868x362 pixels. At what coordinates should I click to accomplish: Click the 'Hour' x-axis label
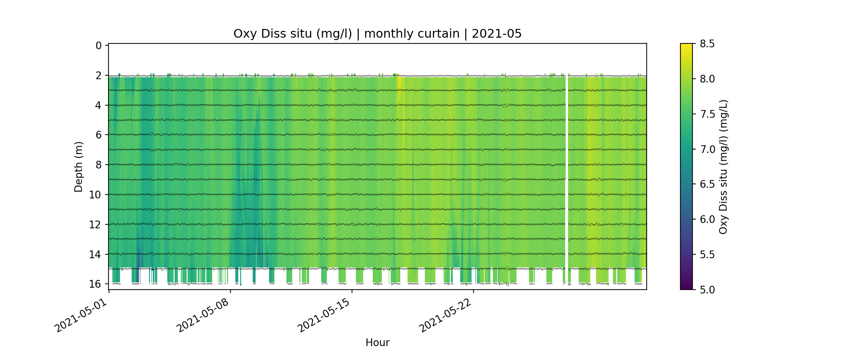[377, 343]
